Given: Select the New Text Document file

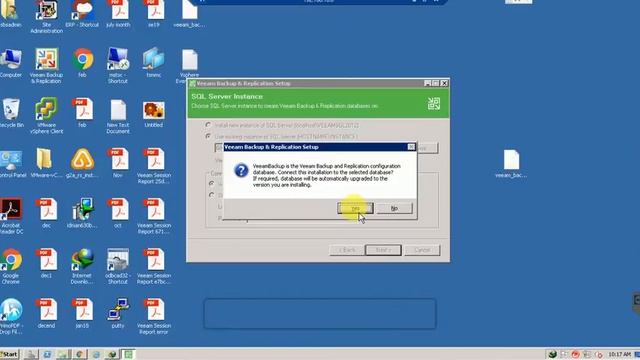Looking at the screenshot, I should pos(118,117).
